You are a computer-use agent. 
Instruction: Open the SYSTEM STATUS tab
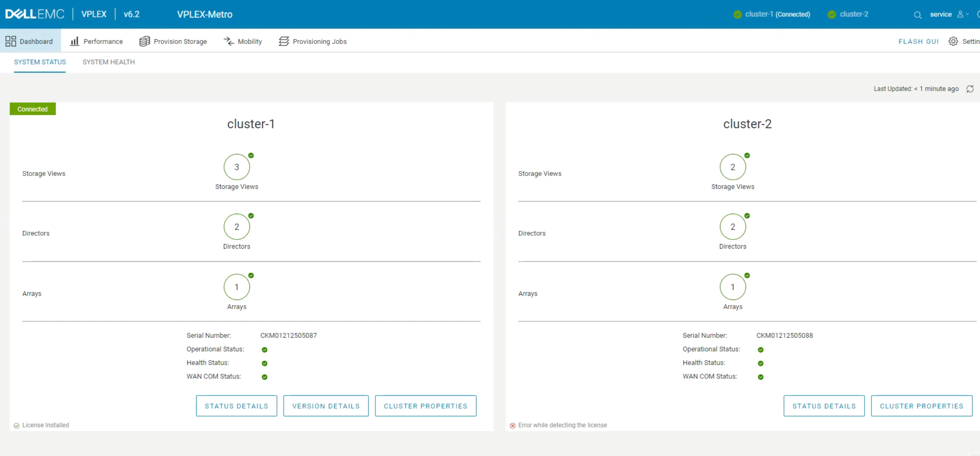39,62
